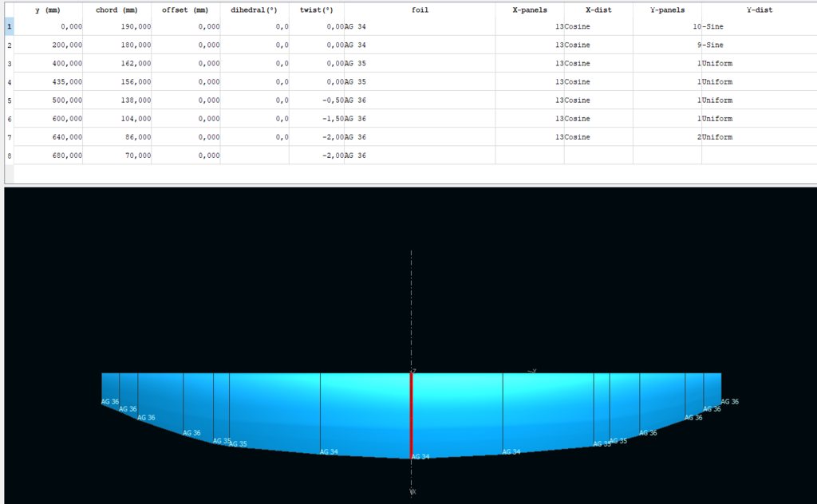Click the AG 36 label at right wingtip
The width and height of the screenshot is (817, 504).
[729, 402]
